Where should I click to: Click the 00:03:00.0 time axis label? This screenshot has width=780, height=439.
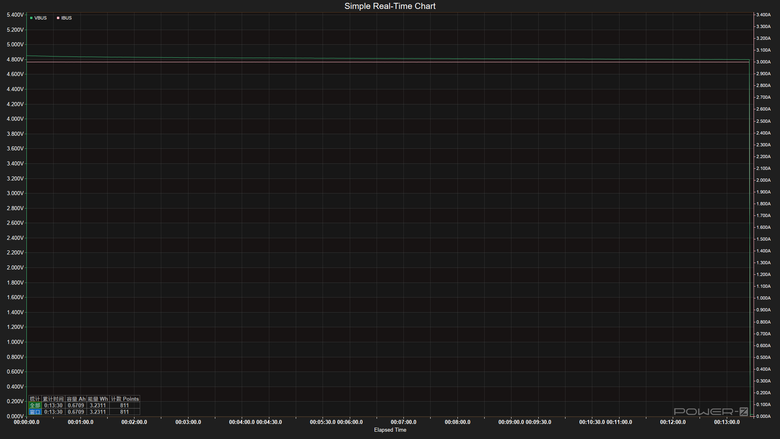pyautogui.click(x=188, y=422)
